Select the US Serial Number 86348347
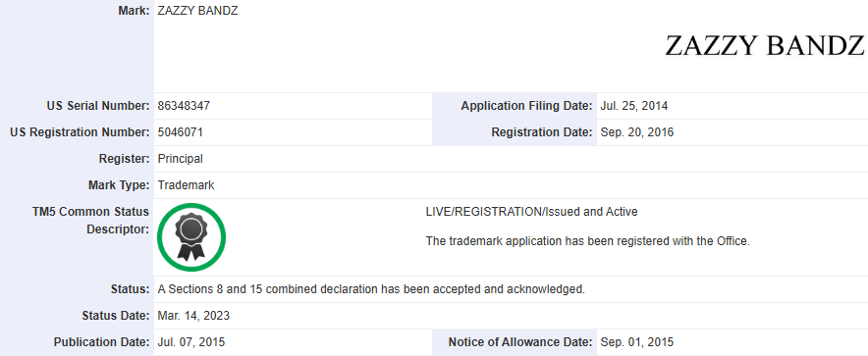 tap(184, 106)
